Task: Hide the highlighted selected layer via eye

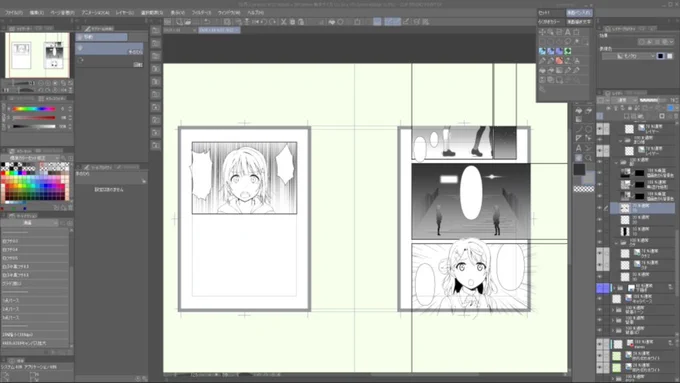Action: point(600,208)
